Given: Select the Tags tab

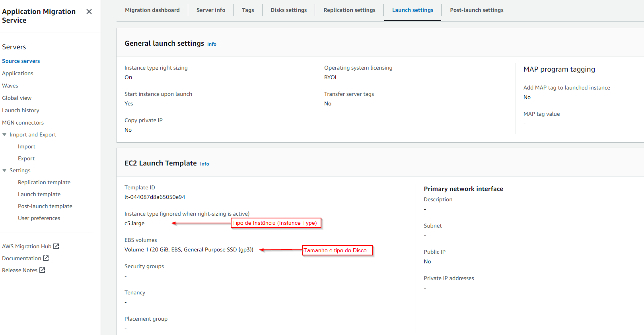Looking at the screenshot, I should (248, 10).
